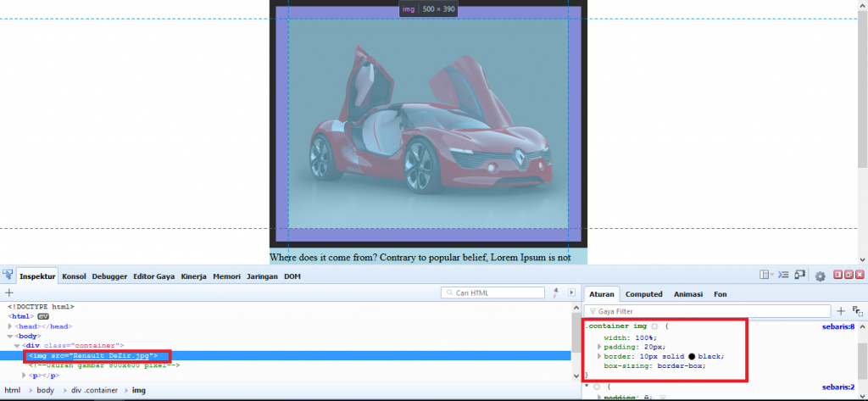Select html in the breadcrumb trail
Viewport: 868px width, 401px height.
tap(12, 390)
